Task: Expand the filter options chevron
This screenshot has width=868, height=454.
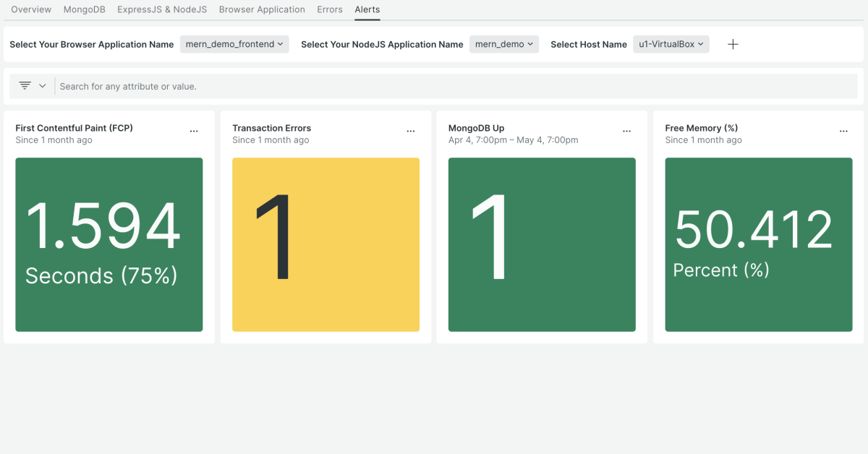Action: pos(43,86)
